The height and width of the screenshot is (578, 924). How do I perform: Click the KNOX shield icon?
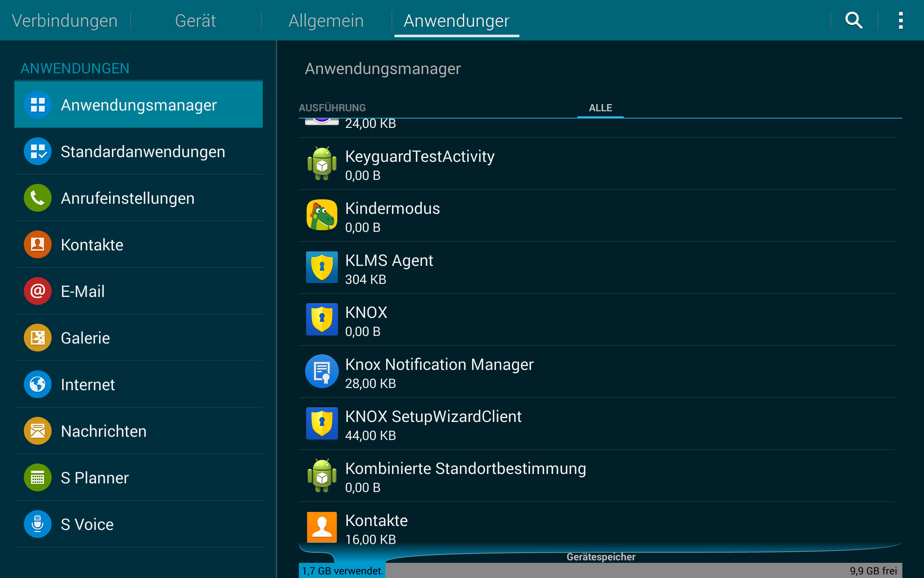[x=322, y=319]
